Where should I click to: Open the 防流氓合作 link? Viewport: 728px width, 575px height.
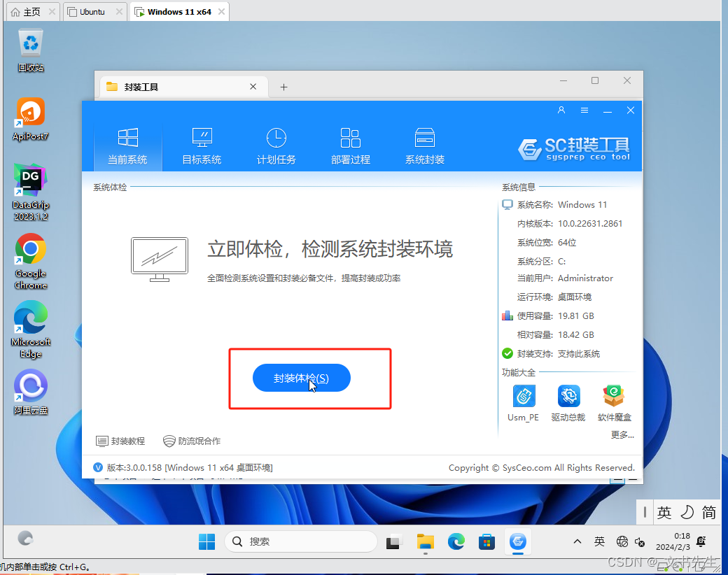tap(192, 441)
